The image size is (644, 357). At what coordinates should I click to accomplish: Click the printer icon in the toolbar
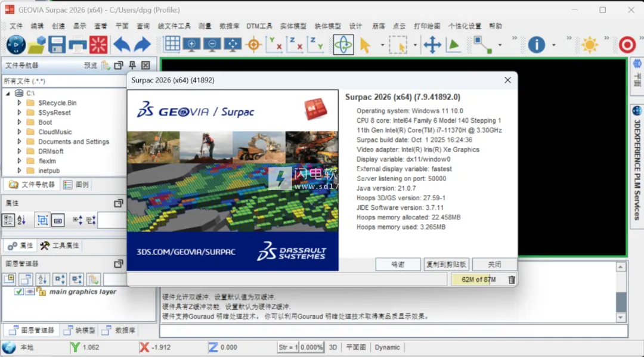(78, 45)
